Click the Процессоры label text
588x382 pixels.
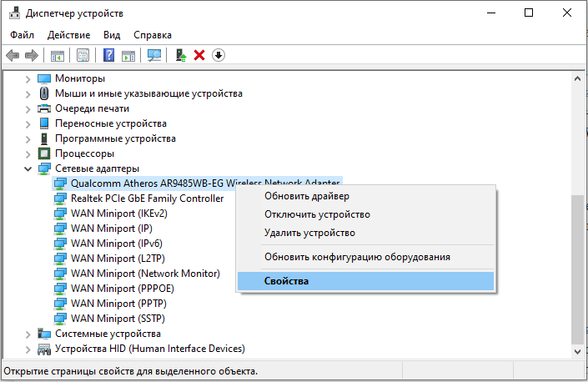click(x=84, y=153)
